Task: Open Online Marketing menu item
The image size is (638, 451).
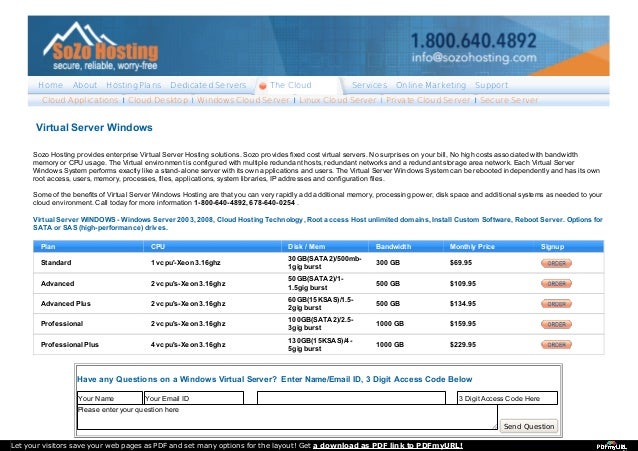Action: coord(430,85)
